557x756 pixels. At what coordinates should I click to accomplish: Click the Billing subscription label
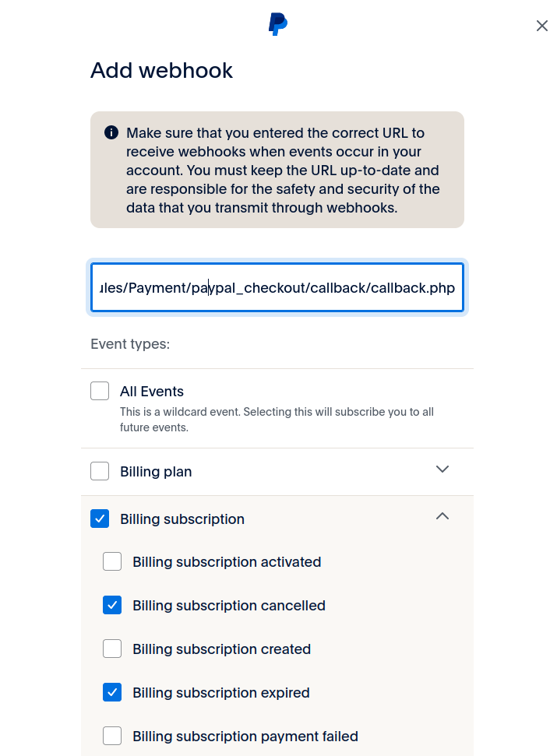click(x=182, y=519)
